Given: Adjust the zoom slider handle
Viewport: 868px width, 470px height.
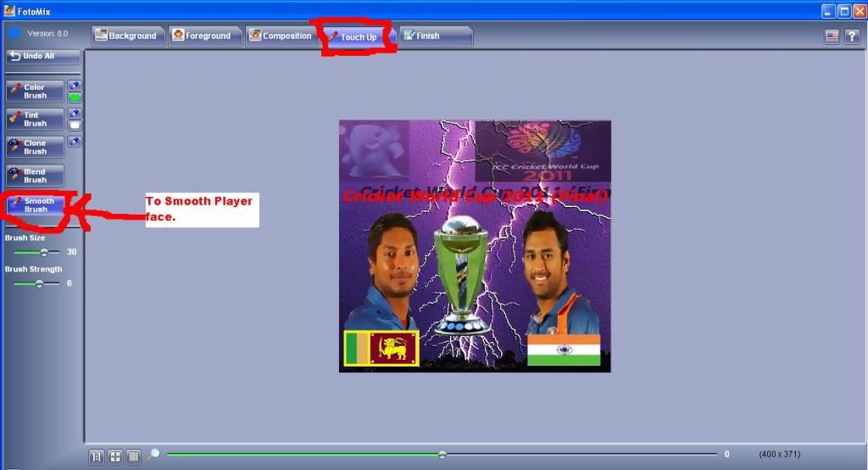Looking at the screenshot, I should (442, 455).
